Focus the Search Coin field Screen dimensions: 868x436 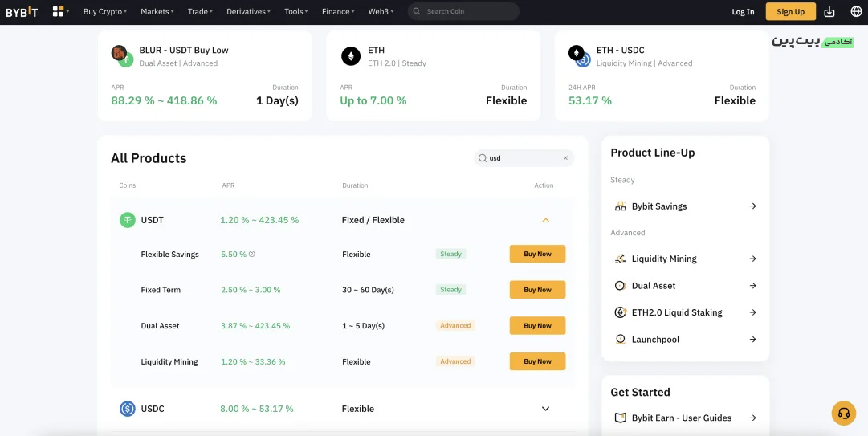coord(463,11)
